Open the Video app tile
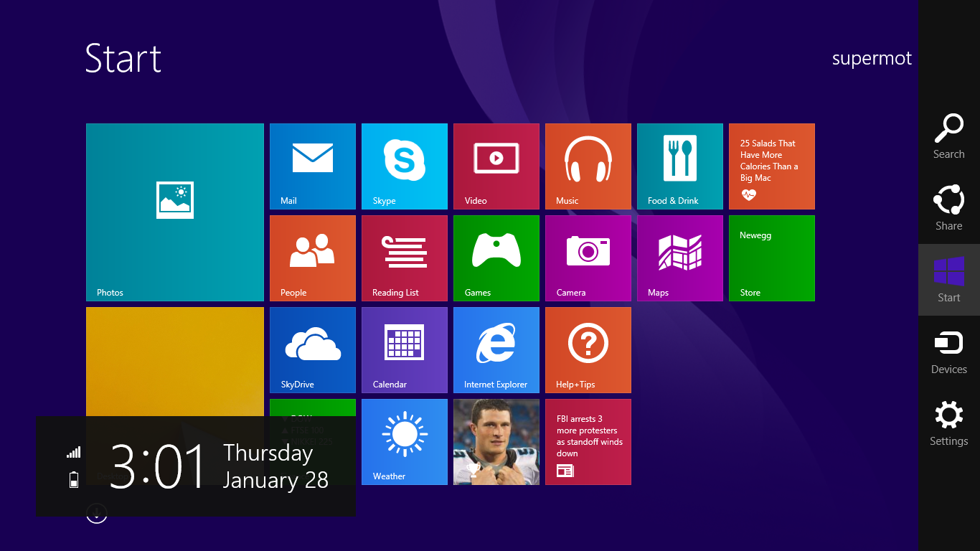Image resolution: width=980 pixels, height=551 pixels. (496, 166)
